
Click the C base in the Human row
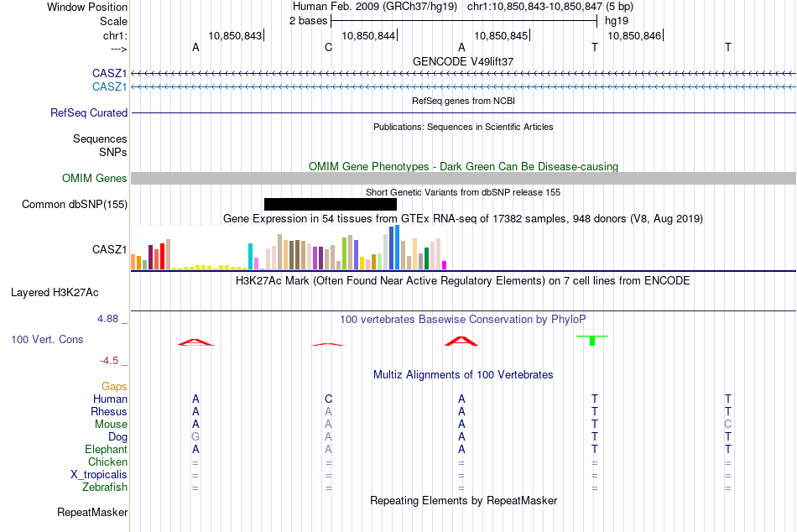click(x=328, y=399)
